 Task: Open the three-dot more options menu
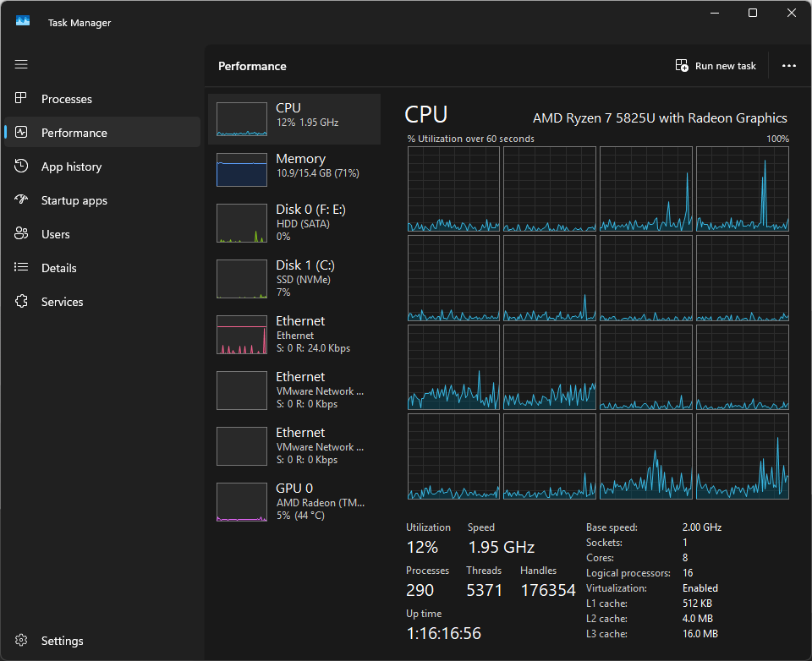click(x=788, y=66)
